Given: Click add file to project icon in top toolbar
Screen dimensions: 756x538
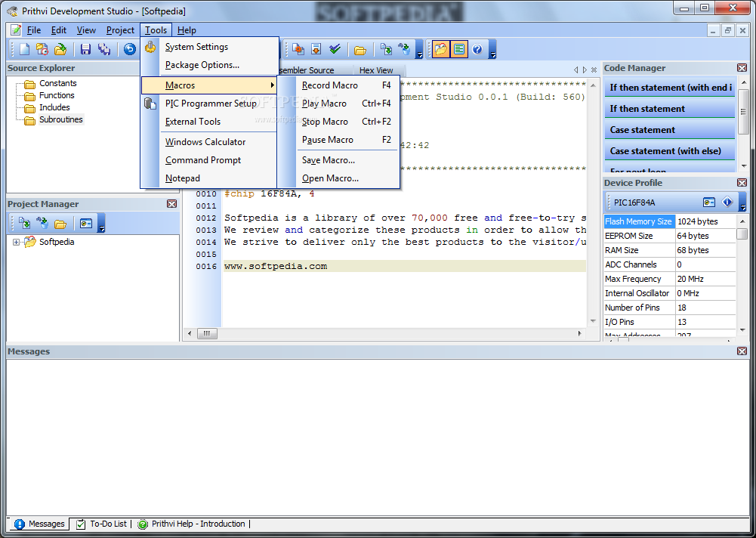Looking at the screenshot, I should (386, 48).
